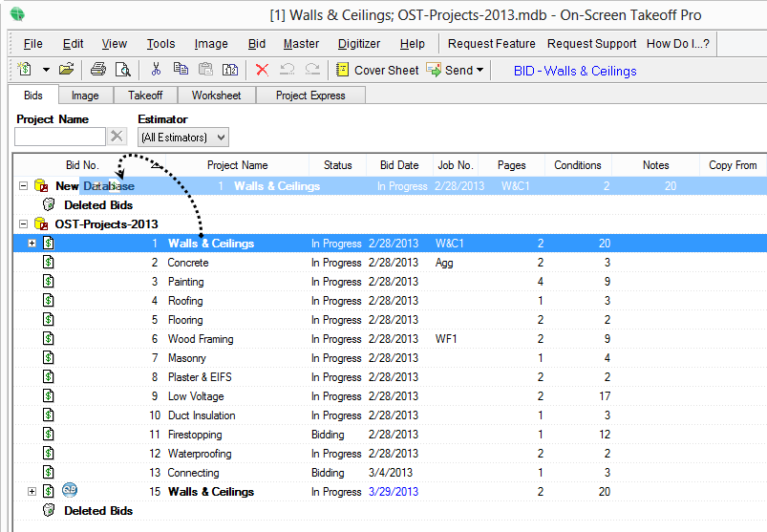This screenshot has height=532, width=767.
Task: Collapse the OST-Projects-2013 tree node
Action: [23, 223]
